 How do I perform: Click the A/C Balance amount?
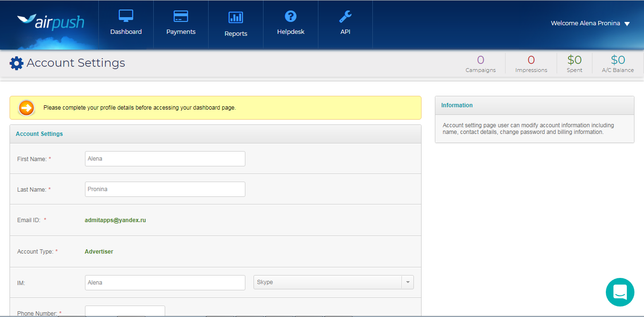pyautogui.click(x=618, y=60)
